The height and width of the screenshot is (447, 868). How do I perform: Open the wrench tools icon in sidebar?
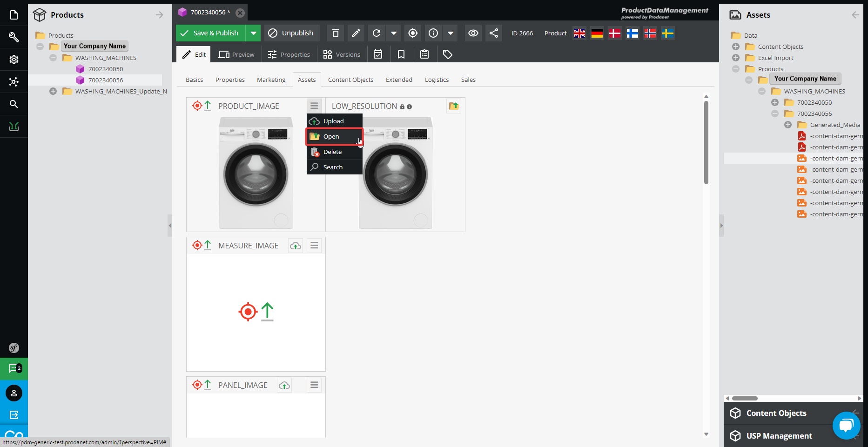[14, 37]
